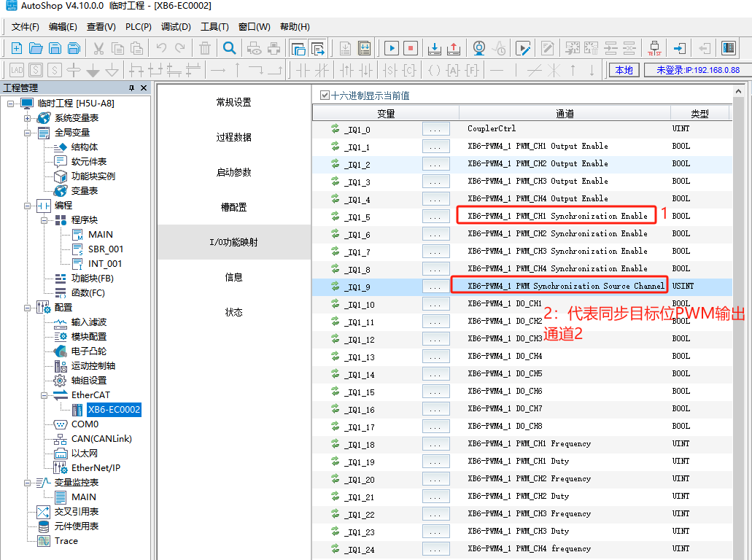
Task: Click the ... button for _IQ1_9
Action: pos(436,287)
